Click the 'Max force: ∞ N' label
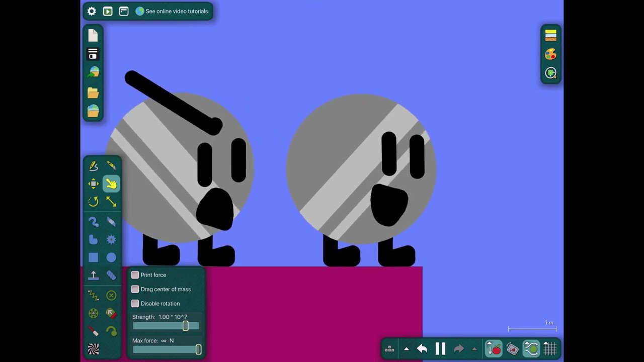This screenshot has width=644, height=362. [153, 340]
